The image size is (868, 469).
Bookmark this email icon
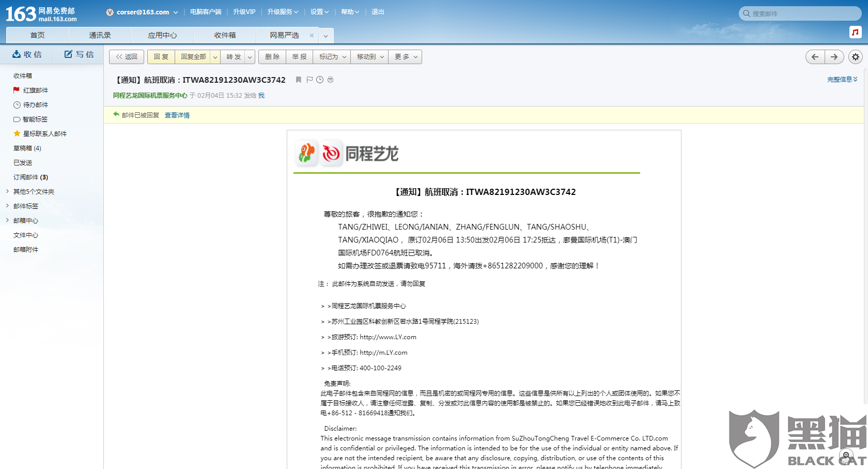(299, 80)
